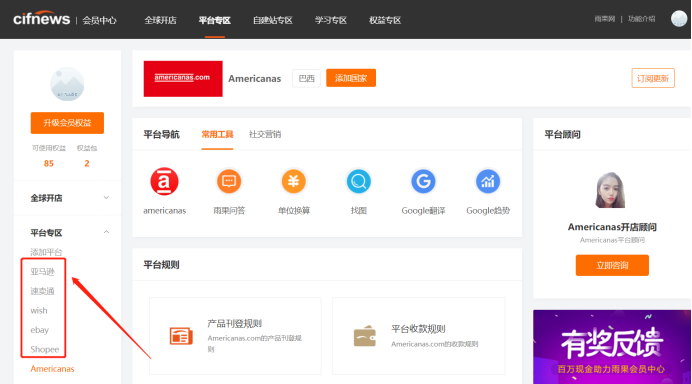Open the 功能介绍 link in header
The width and height of the screenshot is (692, 384).
tap(642, 19)
